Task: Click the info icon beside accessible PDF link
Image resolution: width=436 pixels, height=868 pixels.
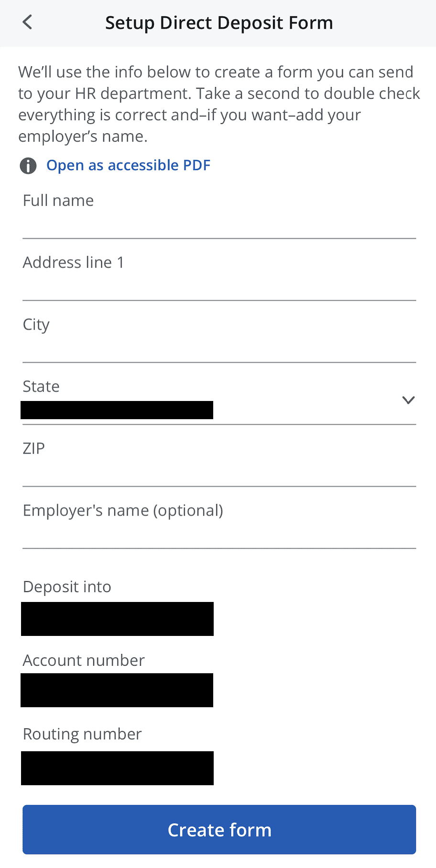Action: pyautogui.click(x=28, y=166)
